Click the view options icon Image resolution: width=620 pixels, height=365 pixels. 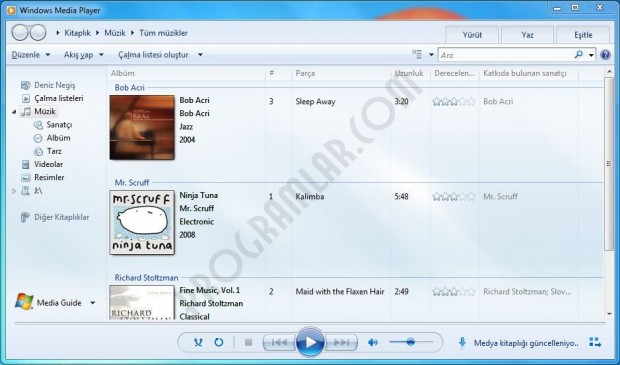click(x=417, y=54)
